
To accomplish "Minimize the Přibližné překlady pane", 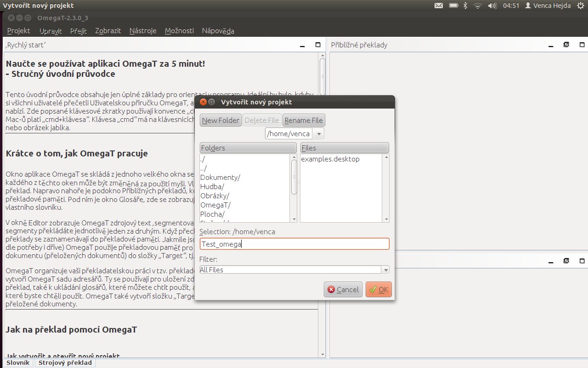I will tap(550, 45).
